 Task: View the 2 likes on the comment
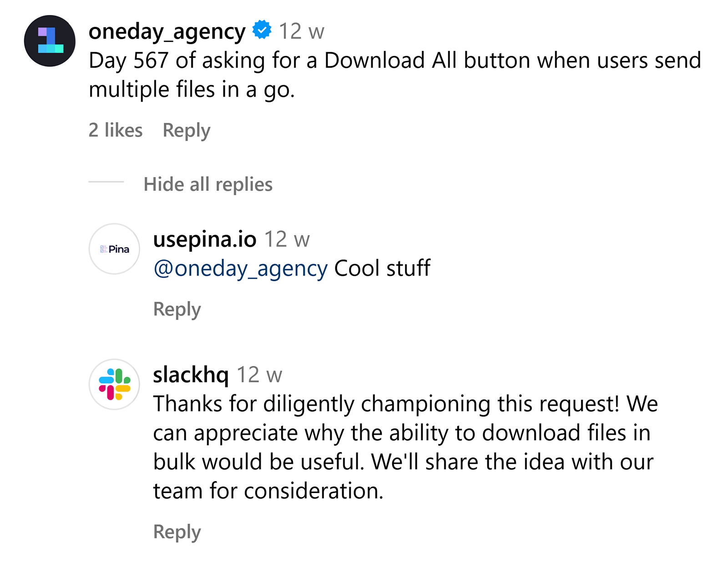click(115, 130)
